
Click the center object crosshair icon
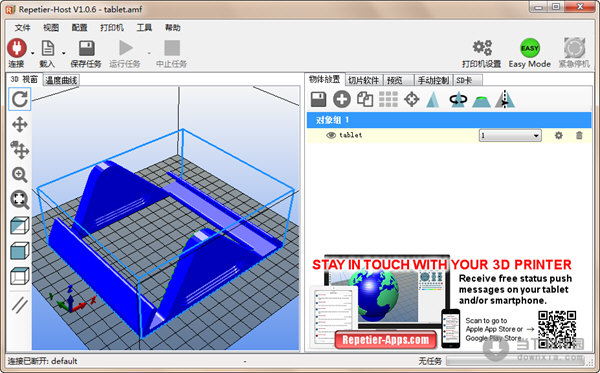coord(412,99)
